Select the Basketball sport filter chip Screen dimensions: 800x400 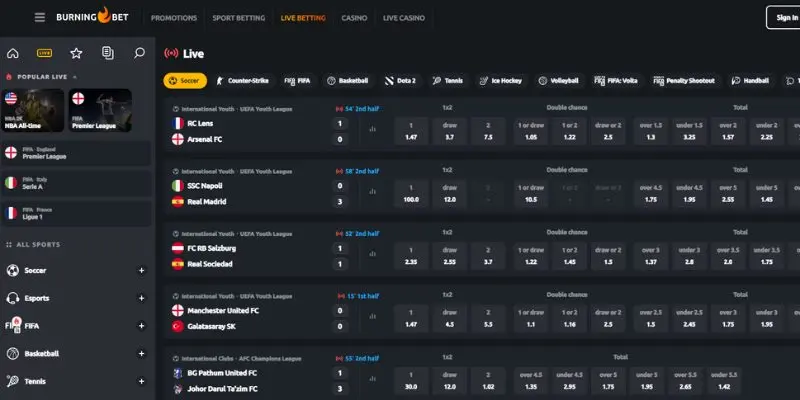(347, 81)
